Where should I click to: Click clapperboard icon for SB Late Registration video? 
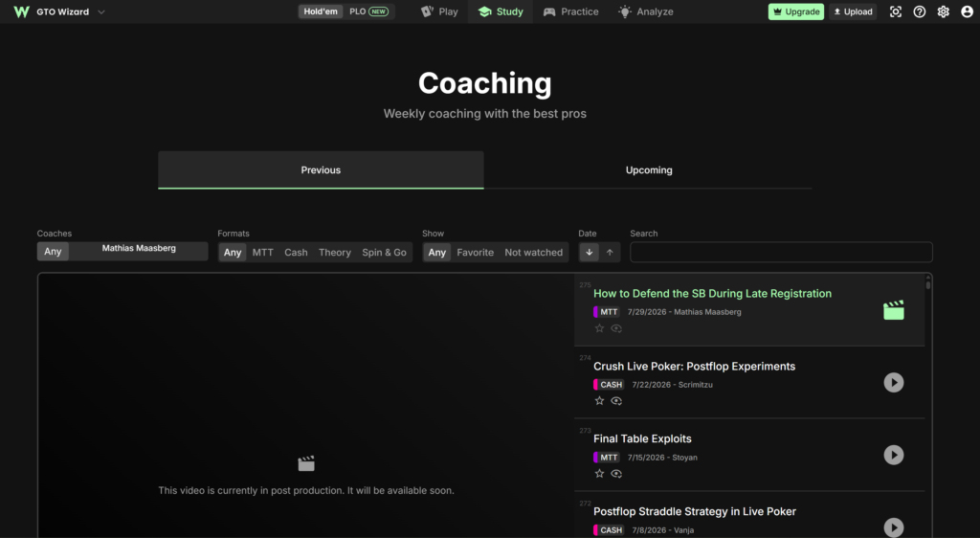[x=894, y=310]
